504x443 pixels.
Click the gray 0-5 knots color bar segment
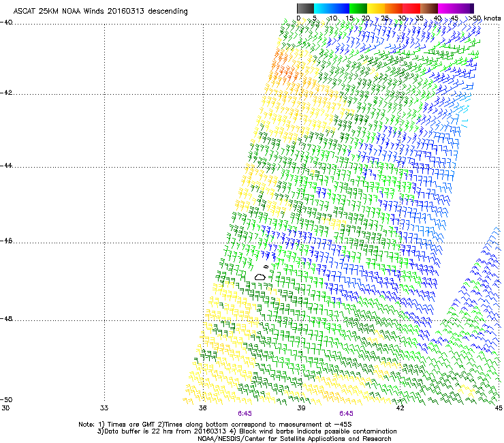click(x=305, y=8)
